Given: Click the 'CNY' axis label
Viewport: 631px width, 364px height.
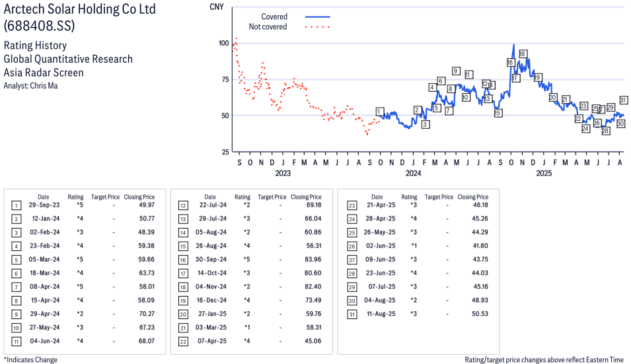Looking at the screenshot, I should [217, 7].
